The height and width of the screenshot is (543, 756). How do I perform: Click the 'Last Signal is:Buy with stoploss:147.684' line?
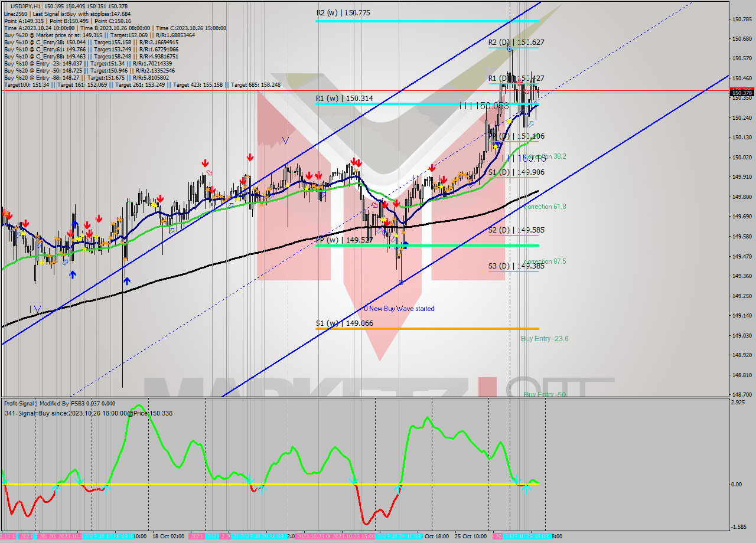[x=89, y=12]
